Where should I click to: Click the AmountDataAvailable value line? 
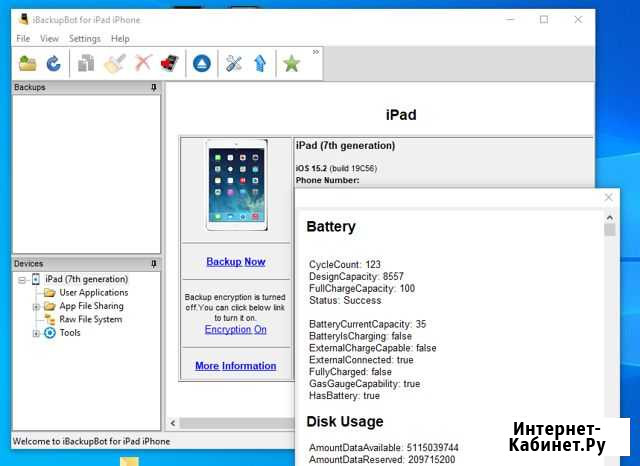pyautogui.click(x=384, y=448)
